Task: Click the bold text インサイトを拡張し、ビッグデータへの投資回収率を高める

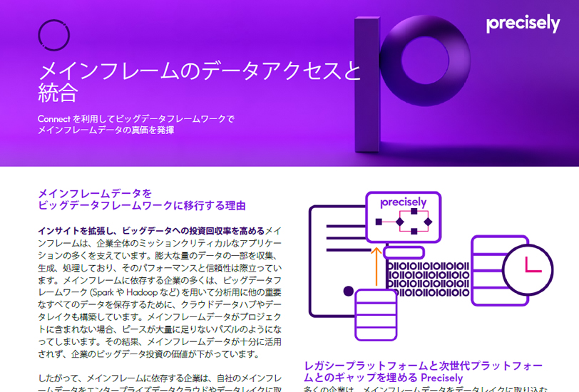Action: (151, 231)
